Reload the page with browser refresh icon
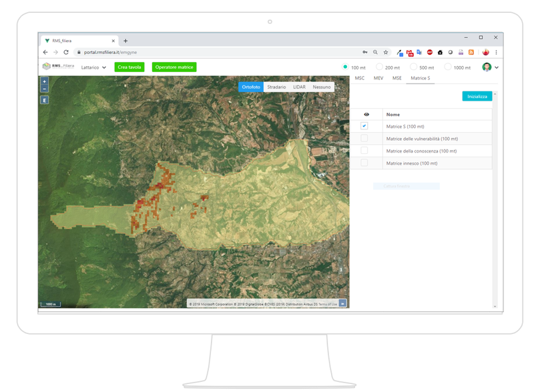The width and height of the screenshot is (534, 392). [x=66, y=52]
